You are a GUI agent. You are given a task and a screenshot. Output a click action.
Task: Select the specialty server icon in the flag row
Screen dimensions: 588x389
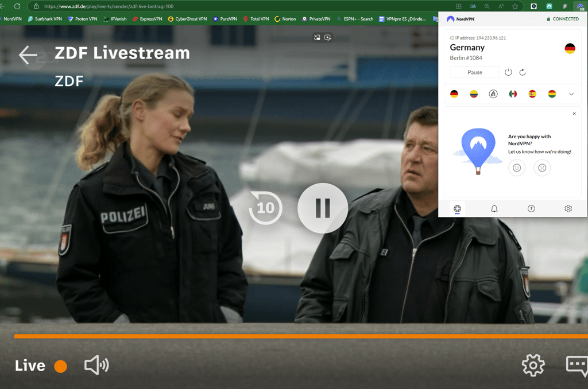pos(493,94)
